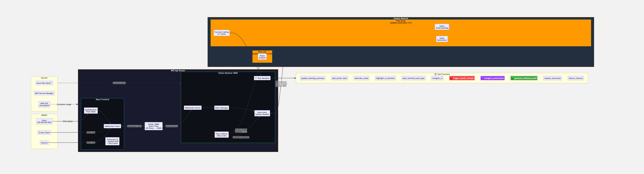Image resolution: width=644 pixels, height=174 pixels.
Task: Select the AWS ECR nova-guard node
Action: point(44,104)
